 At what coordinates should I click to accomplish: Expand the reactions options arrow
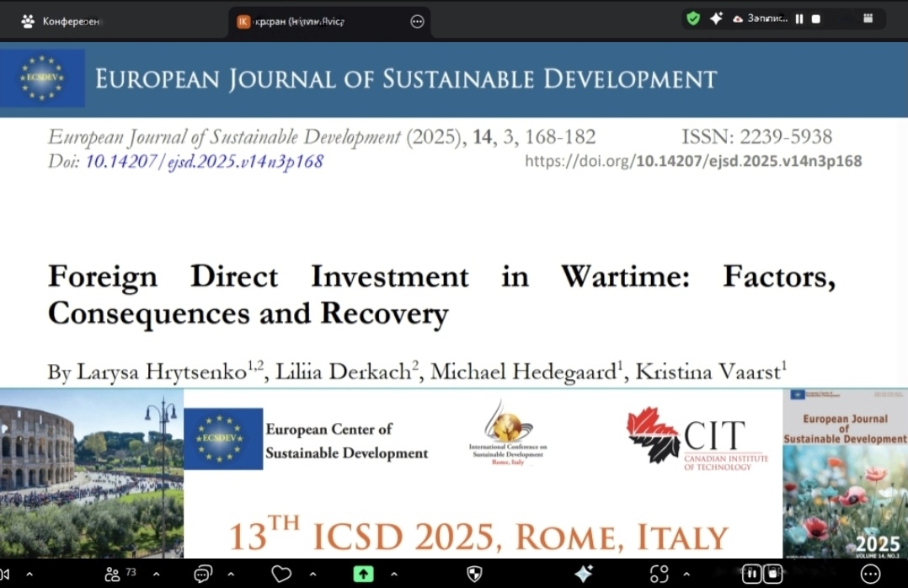point(315,574)
